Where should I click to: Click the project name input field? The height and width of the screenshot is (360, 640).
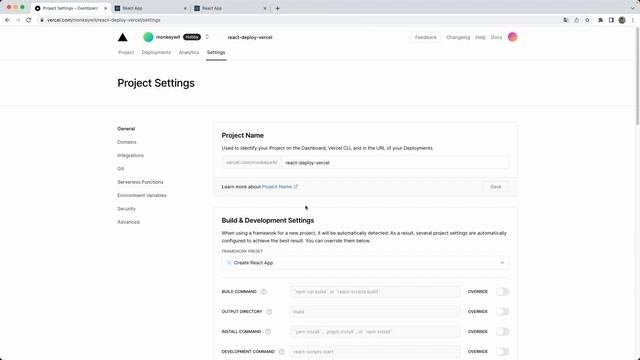pyautogui.click(x=395, y=162)
